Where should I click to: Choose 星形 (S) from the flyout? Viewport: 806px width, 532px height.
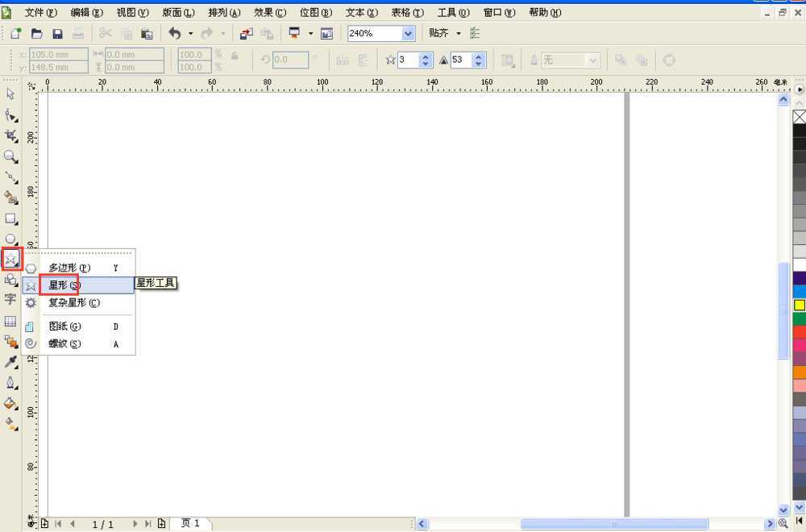tap(64, 285)
